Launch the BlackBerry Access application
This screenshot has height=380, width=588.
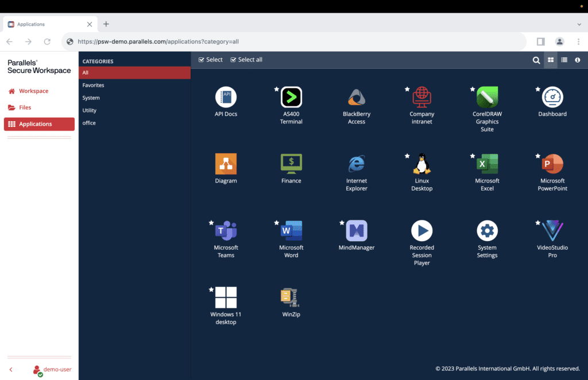click(357, 98)
